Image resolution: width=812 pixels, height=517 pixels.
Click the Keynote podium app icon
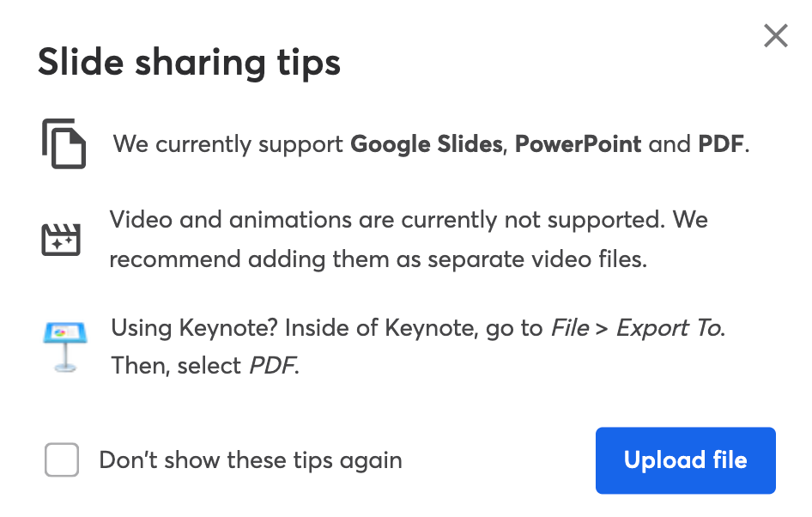pyautogui.click(x=65, y=347)
